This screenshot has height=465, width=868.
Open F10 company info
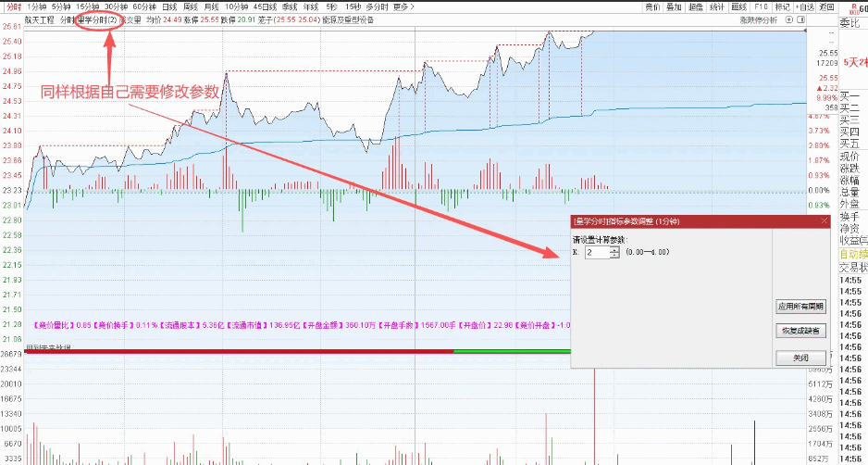click(x=762, y=6)
